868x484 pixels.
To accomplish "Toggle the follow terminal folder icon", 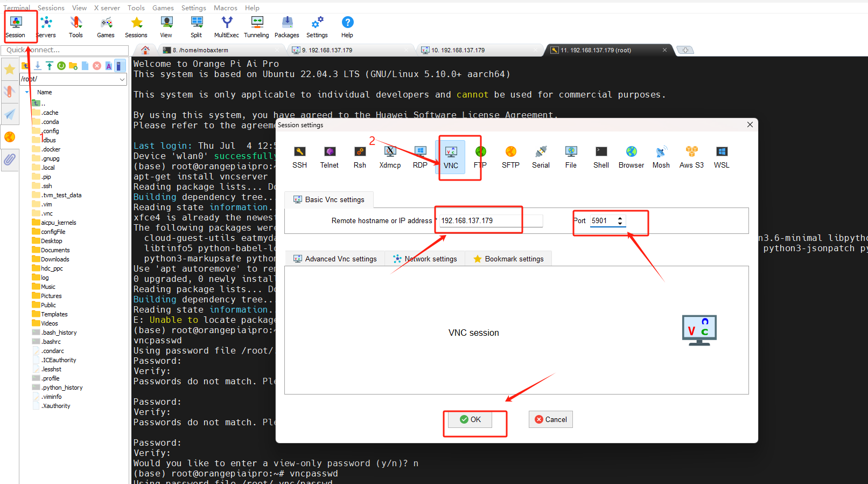I will click(x=120, y=66).
